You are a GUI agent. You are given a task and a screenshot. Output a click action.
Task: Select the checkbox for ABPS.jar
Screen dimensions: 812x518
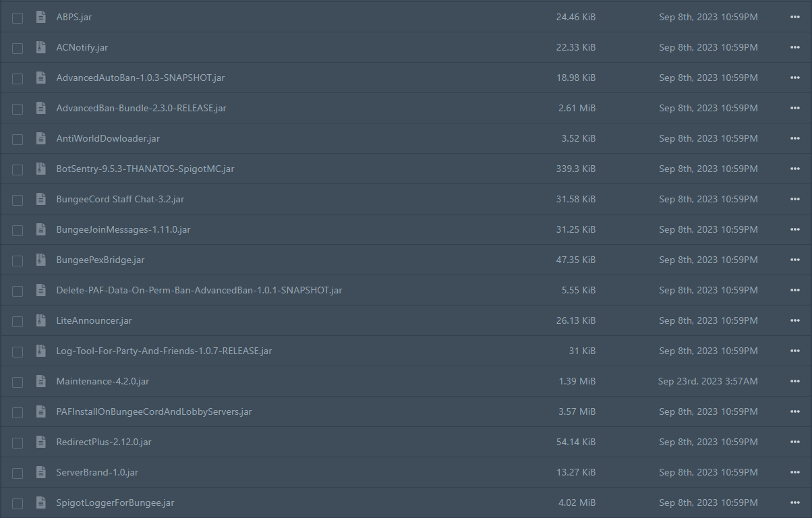tap(17, 17)
